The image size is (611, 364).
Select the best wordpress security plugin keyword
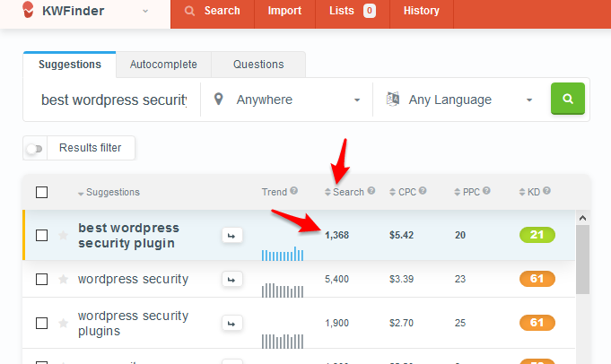(x=128, y=235)
